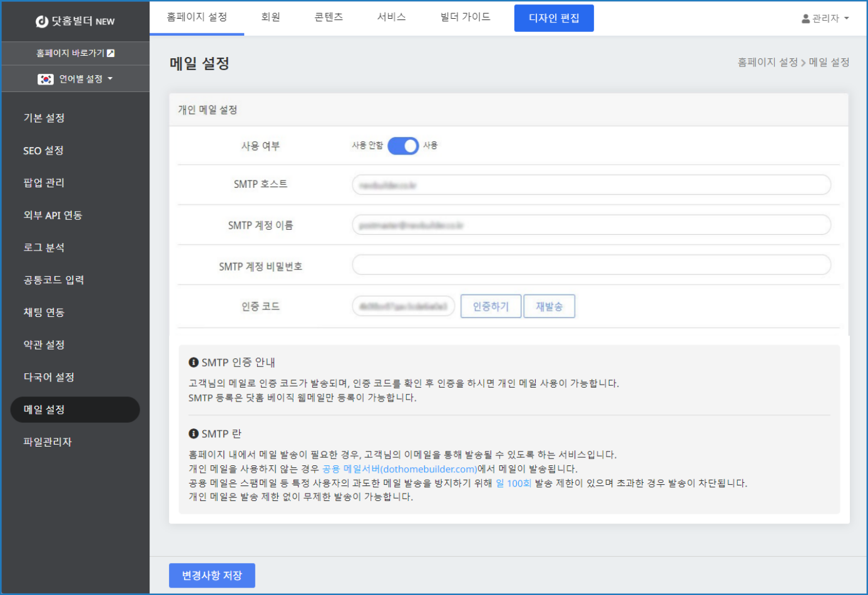Screen dimensions: 868x595
Task: Click the info icon next to SMTP 인증 안내
Action: click(x=193, y=363)
